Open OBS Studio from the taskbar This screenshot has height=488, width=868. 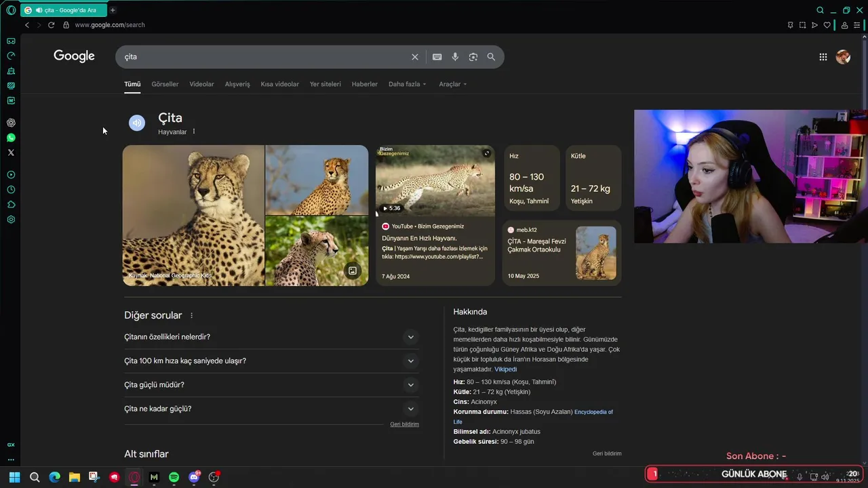pyautogui.click(x=214, y=477)
